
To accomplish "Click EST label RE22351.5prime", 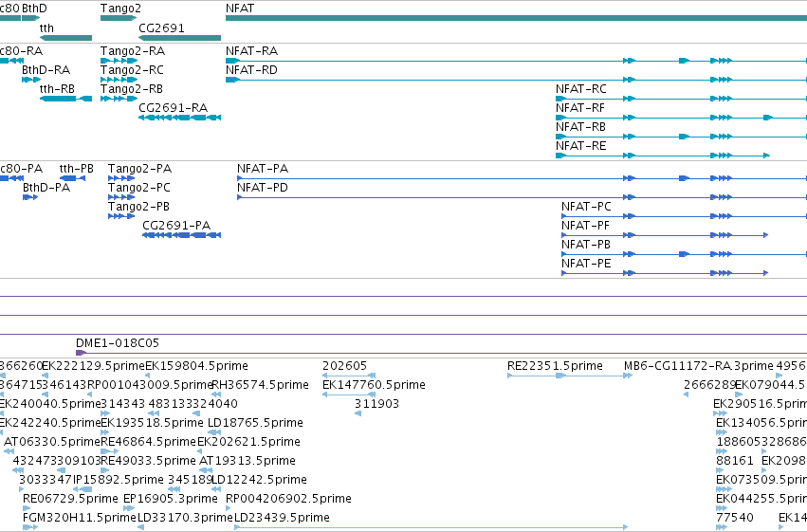I will [x=555, y=366].
